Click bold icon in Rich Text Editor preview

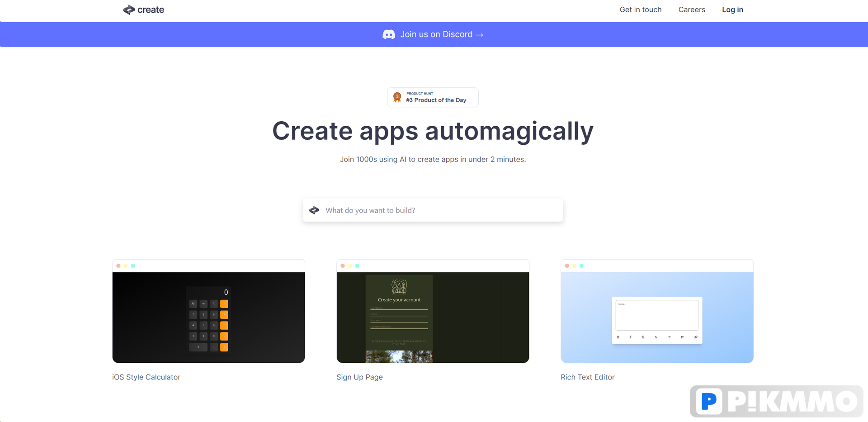click(x=618, y=337)
